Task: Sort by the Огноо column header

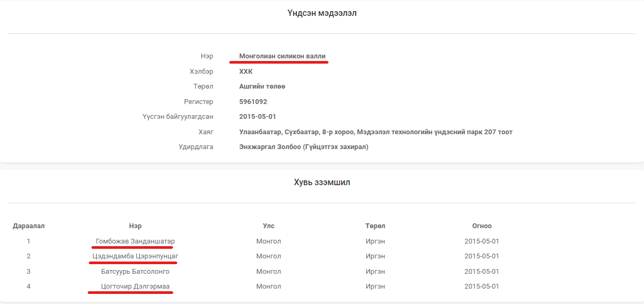Action: (x=482, y=226)
